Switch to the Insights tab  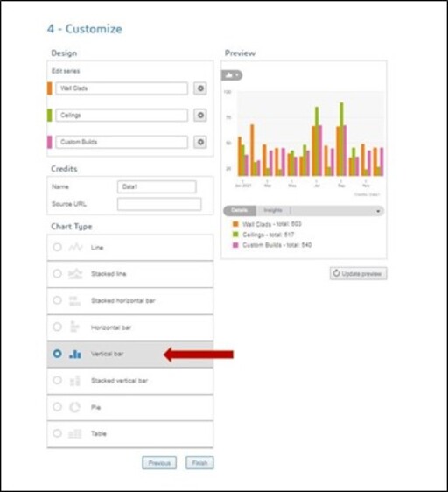tap(273, 210)
